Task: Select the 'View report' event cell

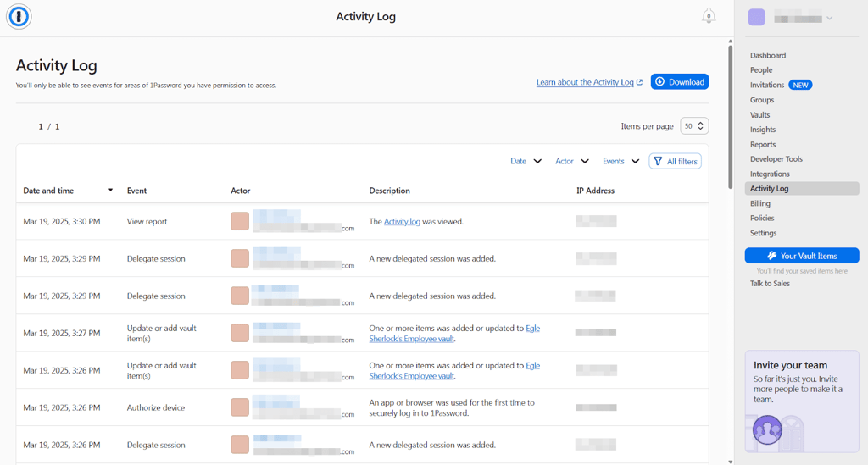Action: click(x=147, y=222)
